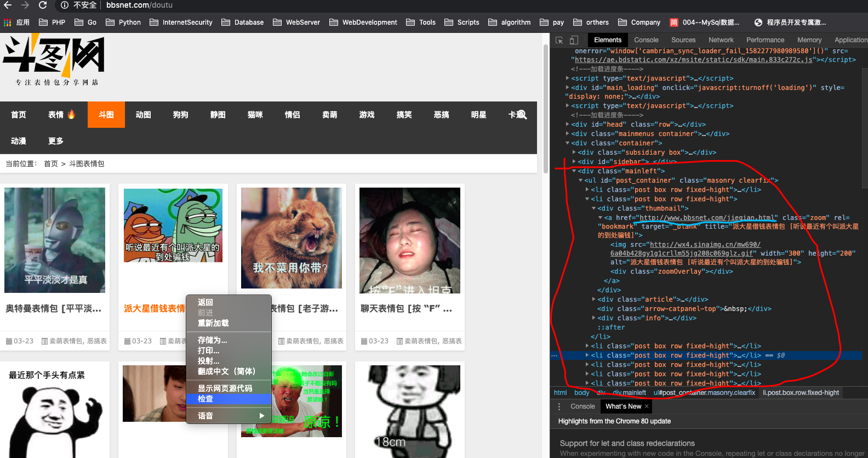Collapse the div class="container" node
This screenshot has width=868, height=458.
(567, 143)
